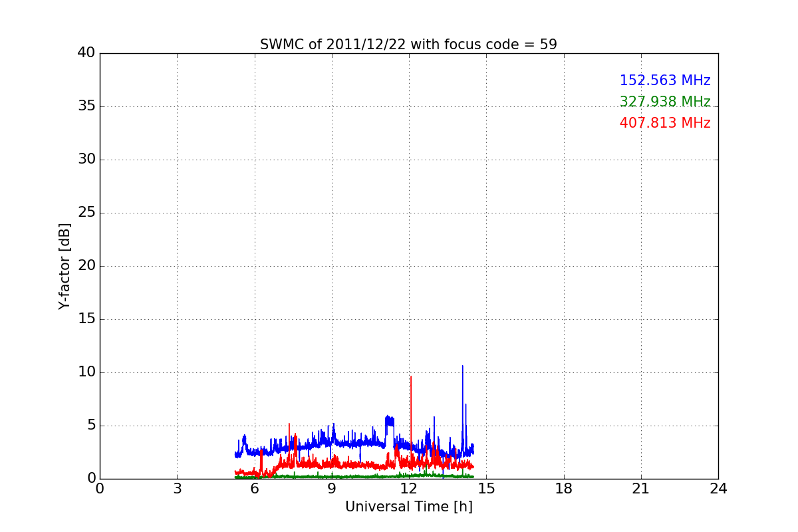Click the y-axis tick label 5
798x532 pixels.
[x=92, y=425]
